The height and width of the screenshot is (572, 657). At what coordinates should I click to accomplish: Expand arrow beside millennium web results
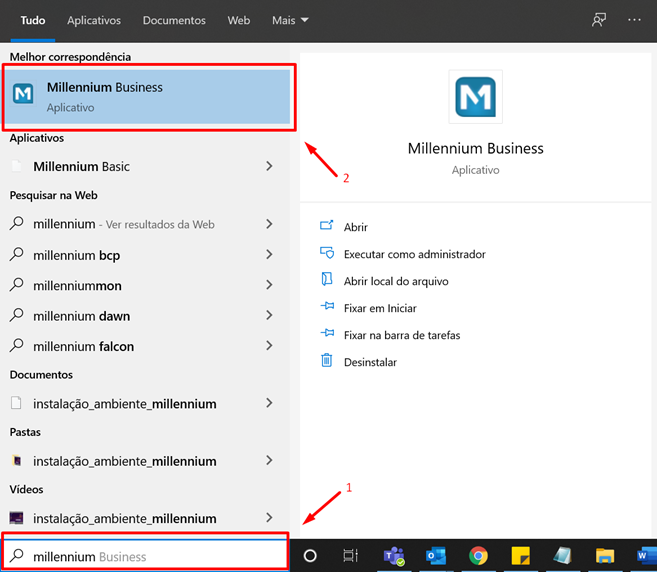[x=269, y=224]
